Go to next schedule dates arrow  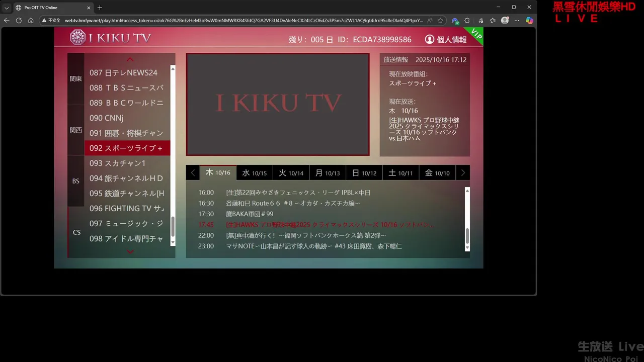pyautogui.click(x=463, y=172)
